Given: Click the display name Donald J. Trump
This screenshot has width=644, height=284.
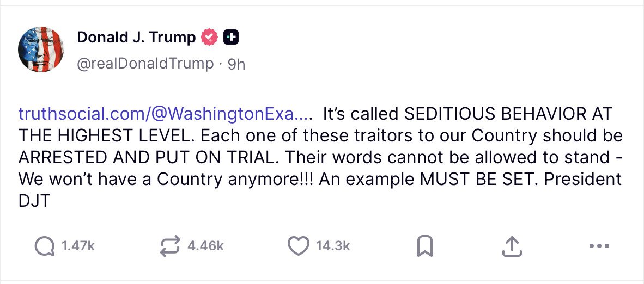Looking at the screenshot, I should click(x=136, y=38).
